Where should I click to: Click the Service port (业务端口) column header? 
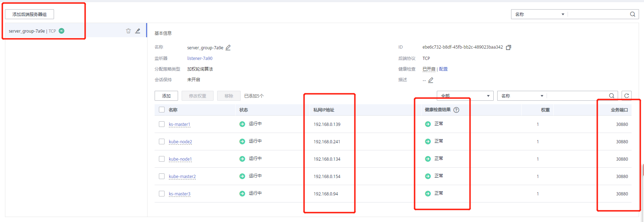click(x=619, y=110)
